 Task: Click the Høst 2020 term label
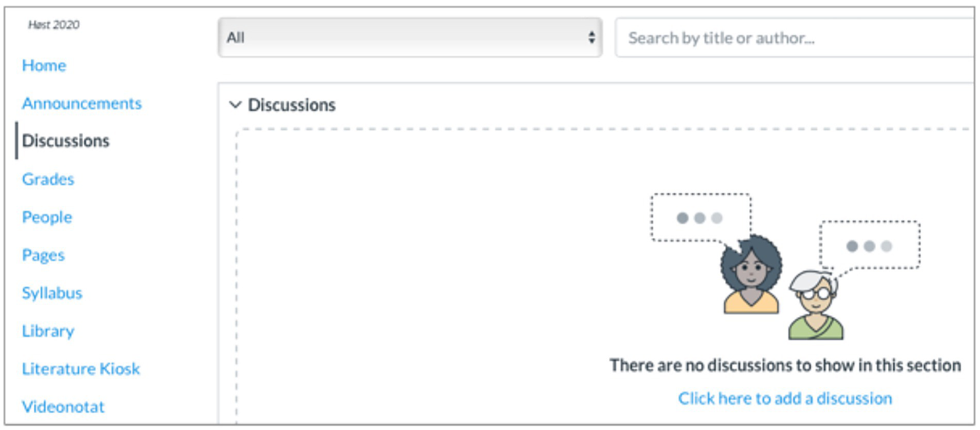pyautogui.click(x=54, y=26)
